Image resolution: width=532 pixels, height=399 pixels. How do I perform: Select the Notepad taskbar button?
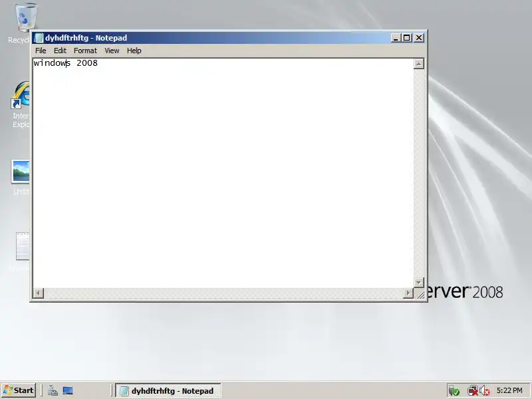click(x=168, y=390)
